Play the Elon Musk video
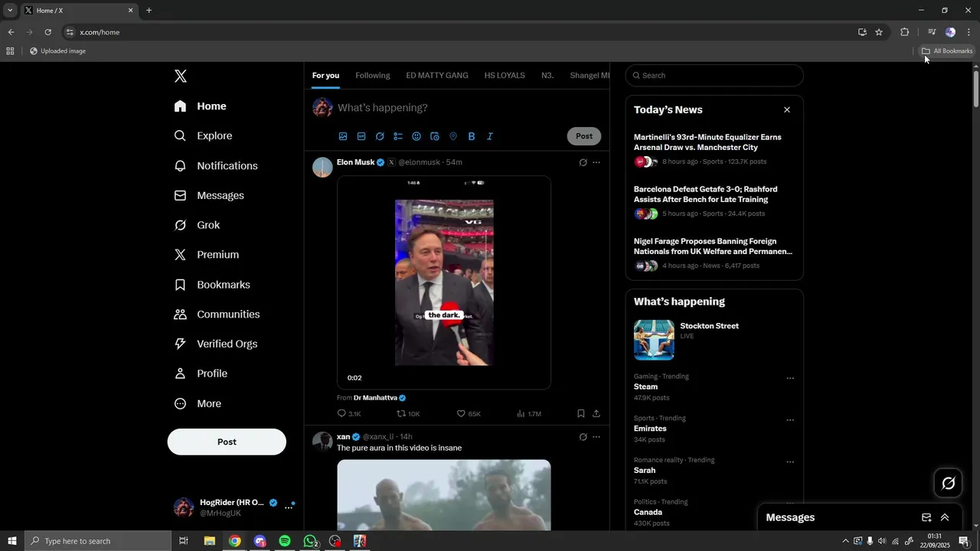The height and width of the screenshot is (551, 980). [x=444, y=283]
